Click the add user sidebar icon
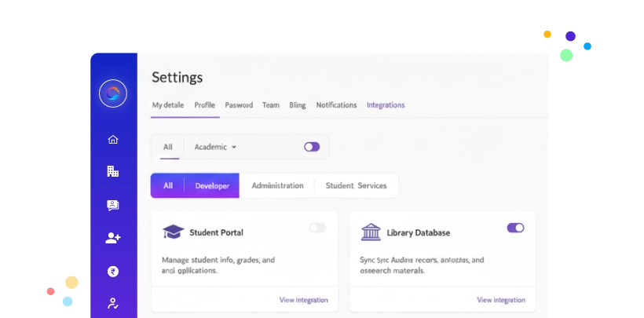 click(113, 238)
